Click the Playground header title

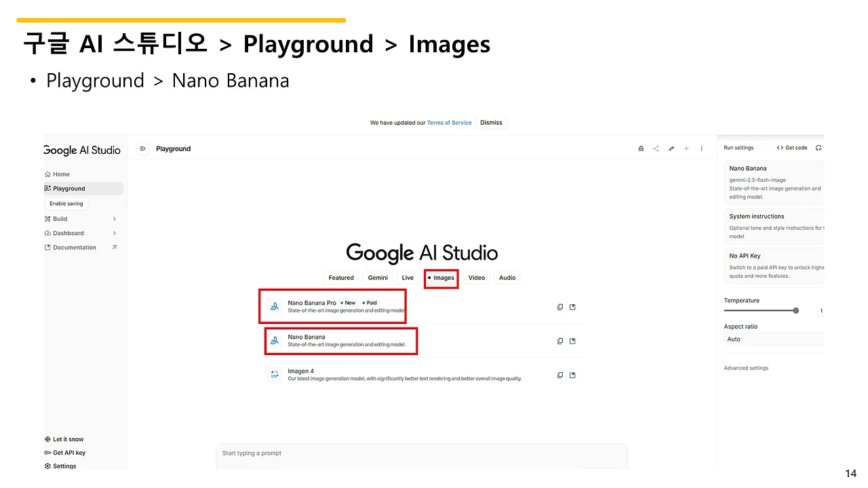(173, 149)
